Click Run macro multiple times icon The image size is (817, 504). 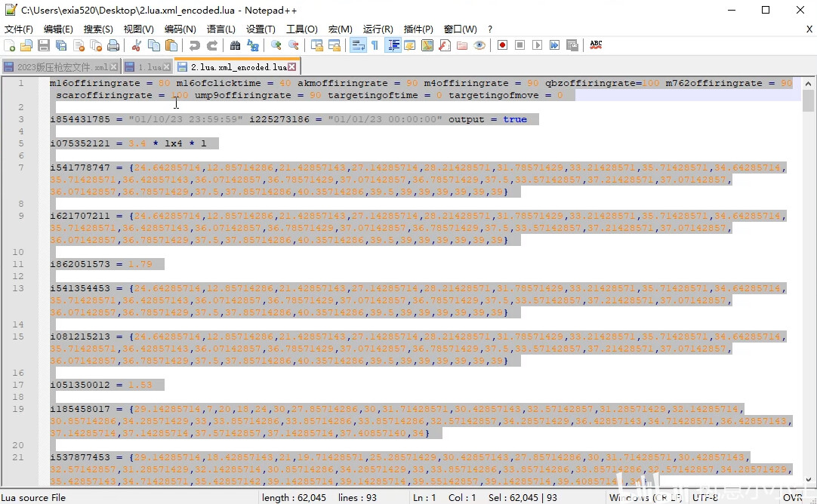point(554,45)
